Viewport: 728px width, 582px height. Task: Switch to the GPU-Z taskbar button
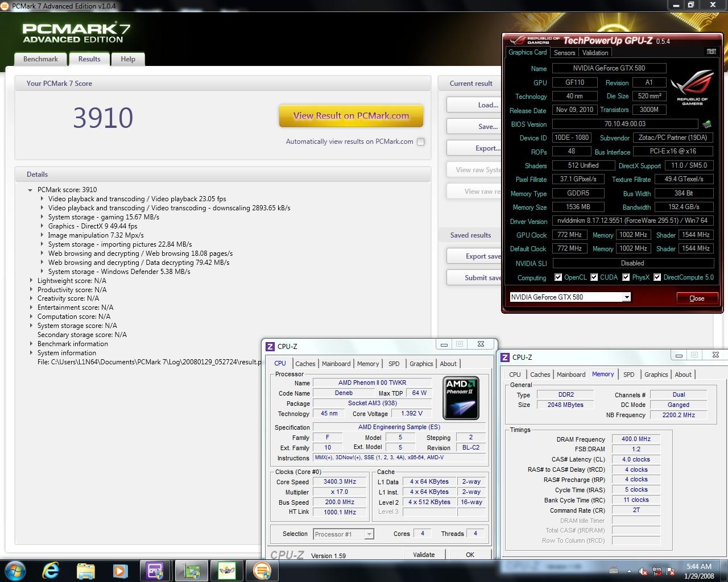(x=191, y=570)
